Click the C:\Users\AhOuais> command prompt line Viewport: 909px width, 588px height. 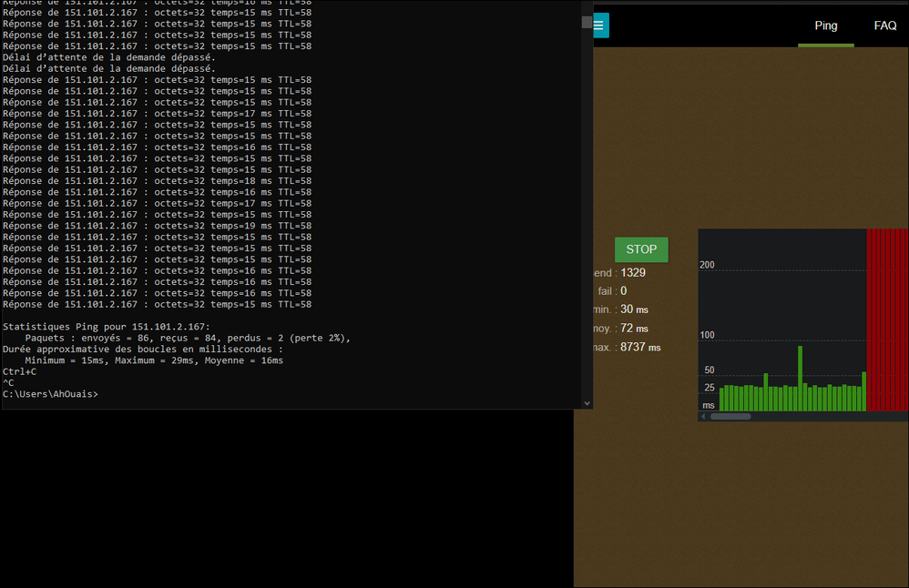coord(50,394)
